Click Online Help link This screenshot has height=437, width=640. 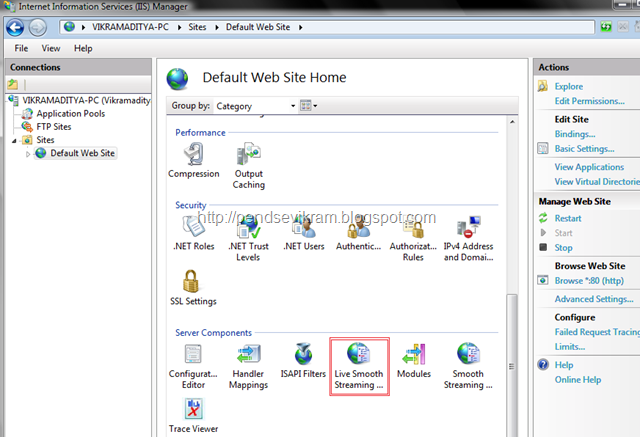point(578,379)
